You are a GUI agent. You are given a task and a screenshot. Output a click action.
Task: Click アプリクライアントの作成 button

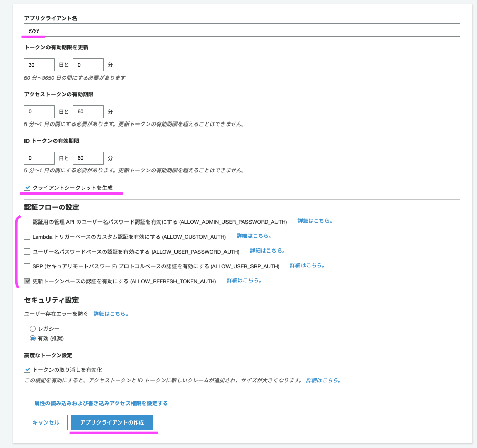point(112,422)
